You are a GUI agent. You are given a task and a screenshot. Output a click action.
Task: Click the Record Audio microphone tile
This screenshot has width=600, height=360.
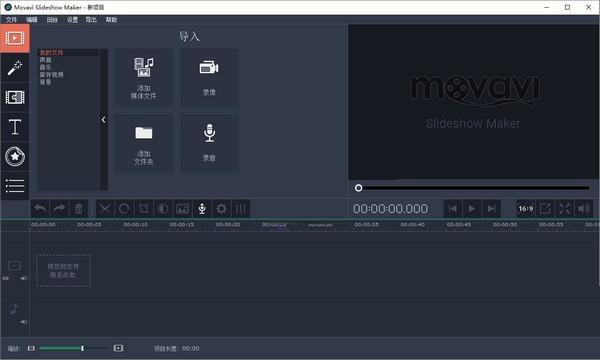pos(209,143)
